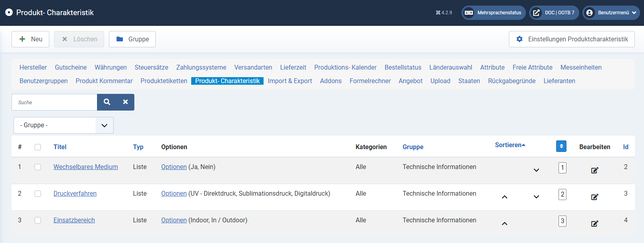Click the Löschen button
The height and width of the screenshot is (243, 644).
pyautogui.click(x=79, y=39)
